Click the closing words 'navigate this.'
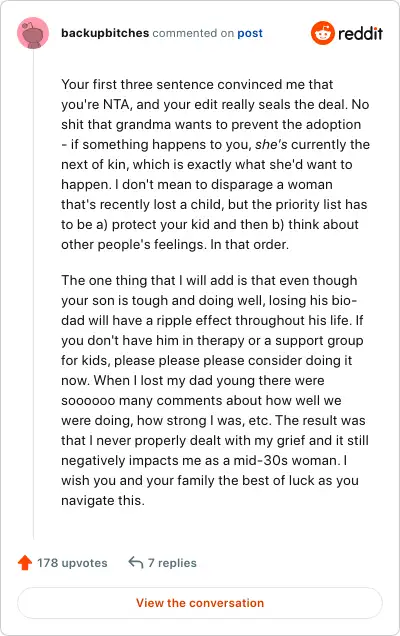This screenshot has width=400, height=636. [103, 501]
